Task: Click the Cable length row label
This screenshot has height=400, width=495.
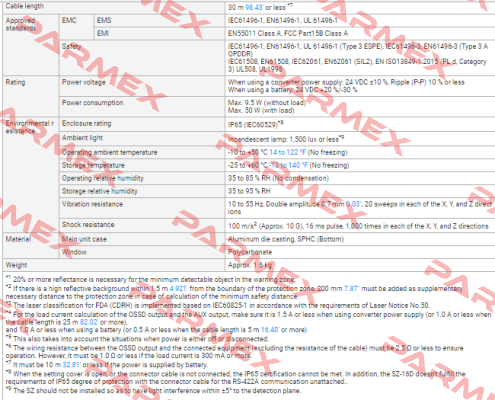Action: click(25, 6)
